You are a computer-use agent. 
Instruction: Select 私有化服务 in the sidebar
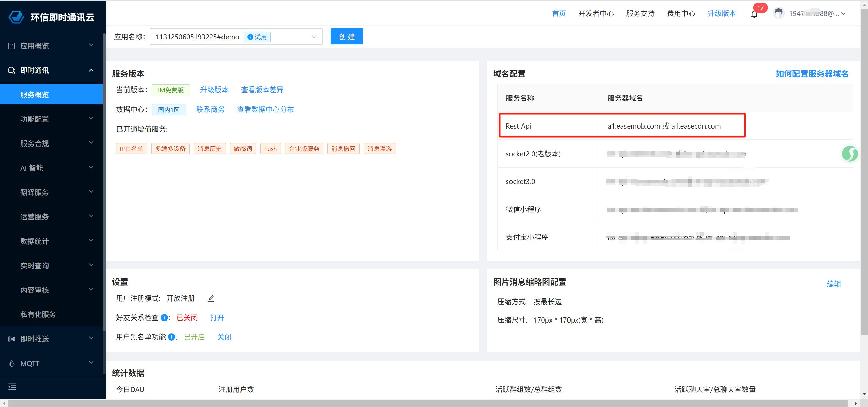click(38, 314)
